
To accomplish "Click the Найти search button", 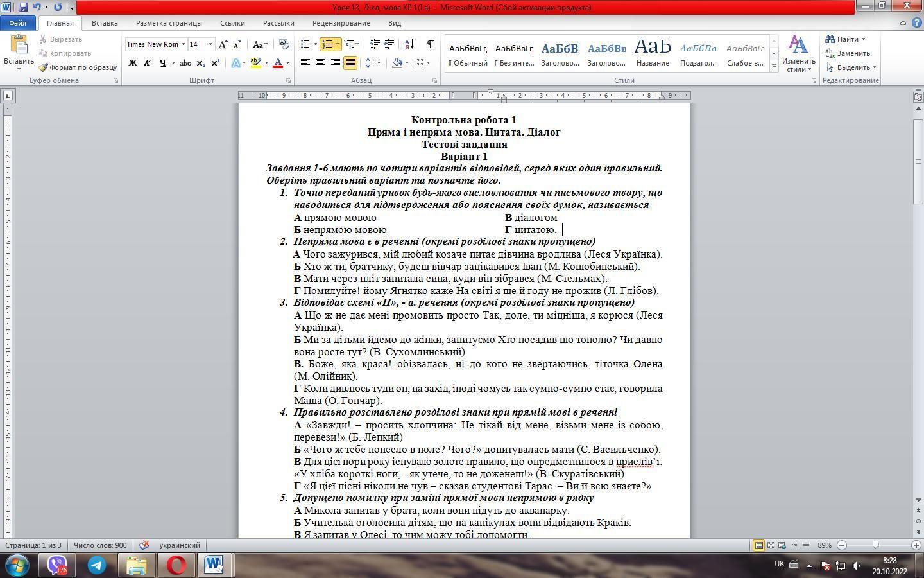I will (846, 39).
